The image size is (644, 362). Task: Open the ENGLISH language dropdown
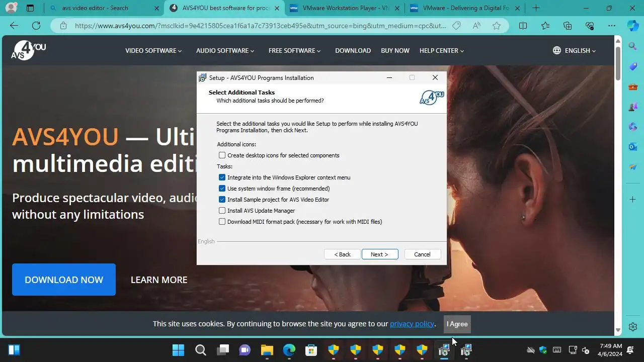click(x=574, y=51)
